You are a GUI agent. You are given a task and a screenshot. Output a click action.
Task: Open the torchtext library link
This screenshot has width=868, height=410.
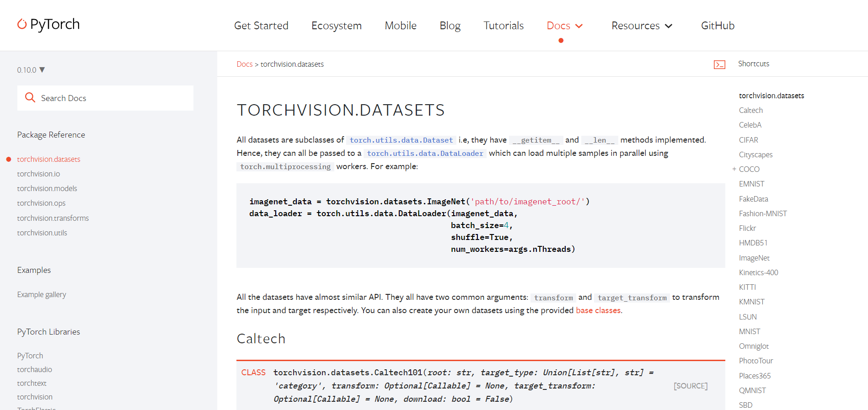click(x=32, y=383)
